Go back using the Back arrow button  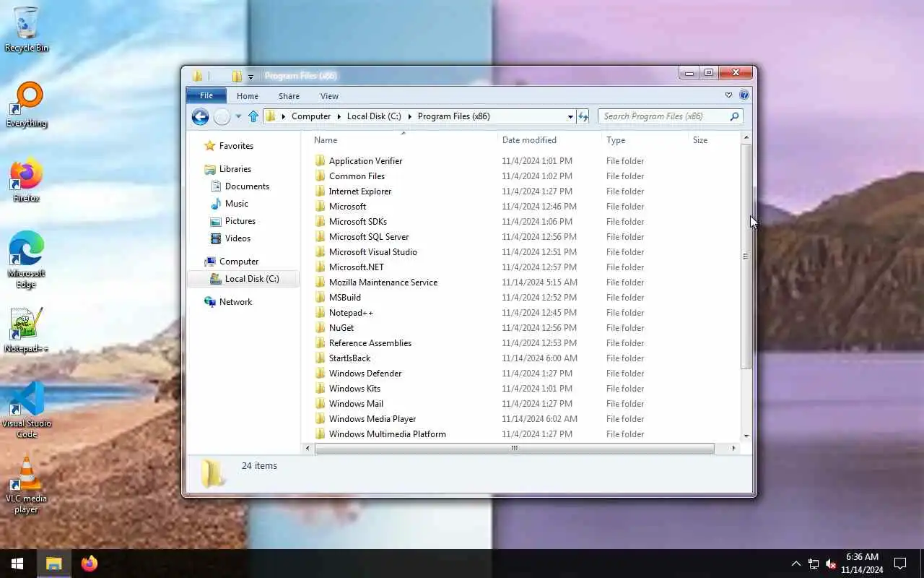tap(200, 116)
